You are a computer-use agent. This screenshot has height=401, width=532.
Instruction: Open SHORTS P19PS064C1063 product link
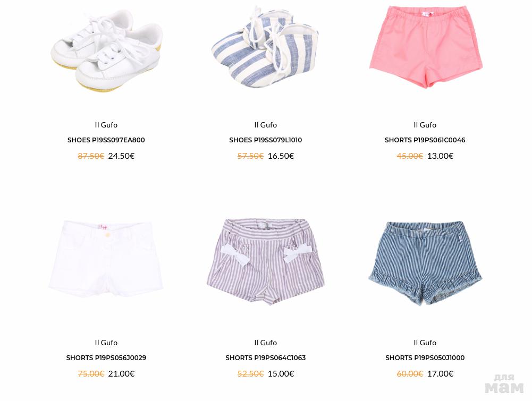pos(266,357)
